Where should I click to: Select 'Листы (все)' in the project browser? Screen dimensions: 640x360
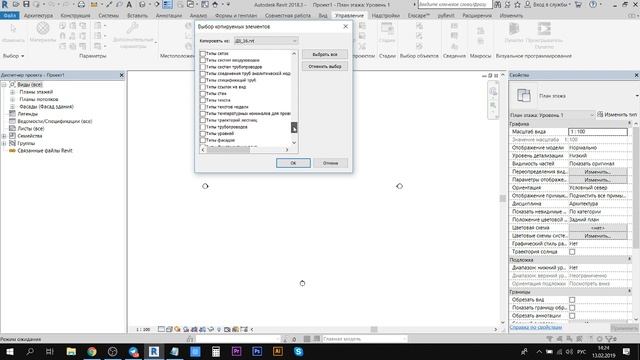pos(31,129)
